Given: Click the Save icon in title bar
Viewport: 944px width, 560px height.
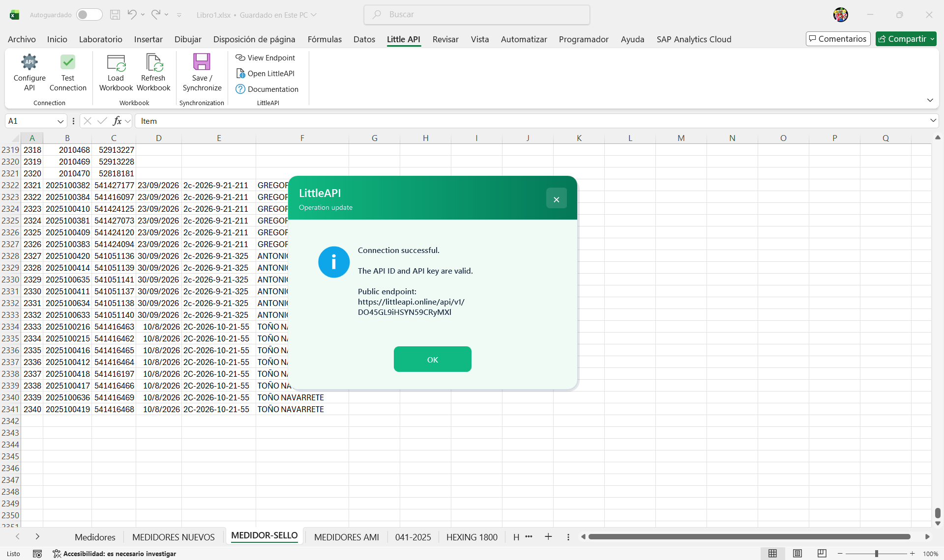Looking at the screenshot, I should click(x=115, y=15).
